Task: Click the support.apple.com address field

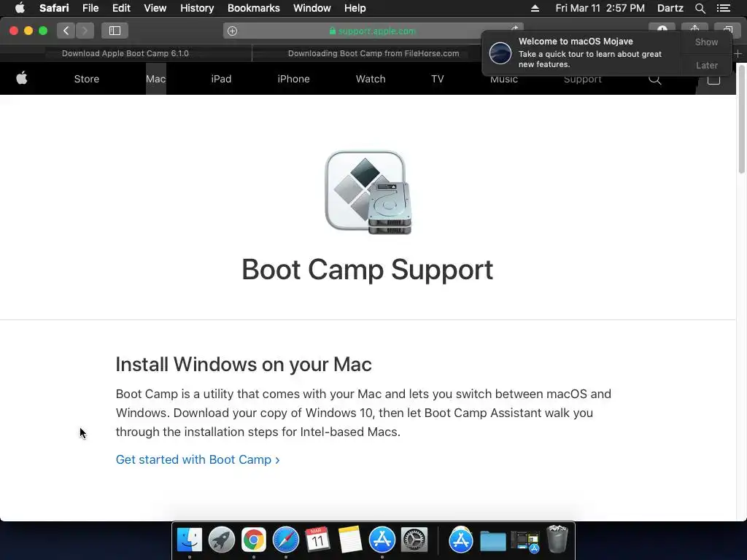Action: point(373,31)
